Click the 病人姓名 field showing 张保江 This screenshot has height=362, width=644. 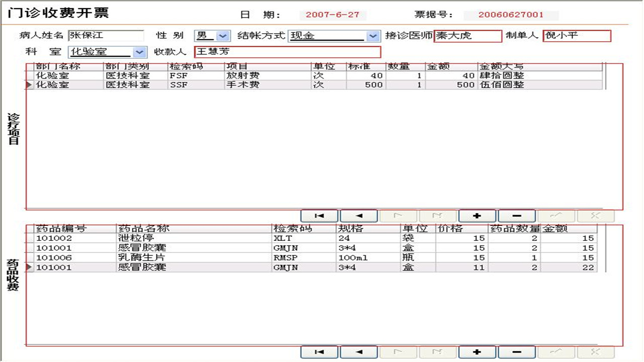click(x=107, y=35)
